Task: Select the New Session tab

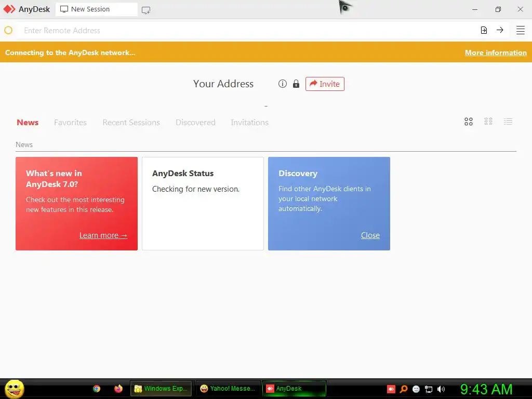Action: (96, 9)
